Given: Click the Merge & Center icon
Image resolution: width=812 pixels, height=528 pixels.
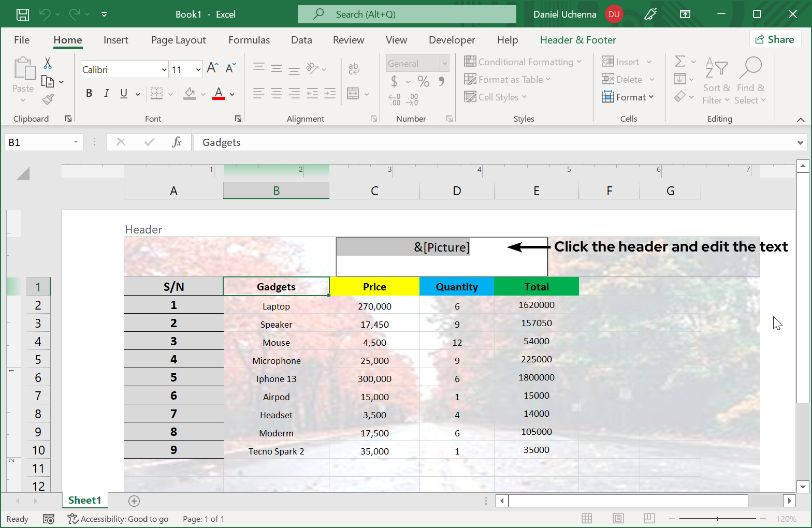Looking at the screenshot, I should point(353,94).
